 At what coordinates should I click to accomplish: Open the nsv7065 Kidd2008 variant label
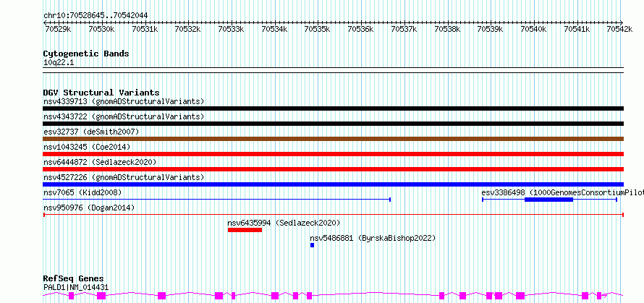point(82,192)
